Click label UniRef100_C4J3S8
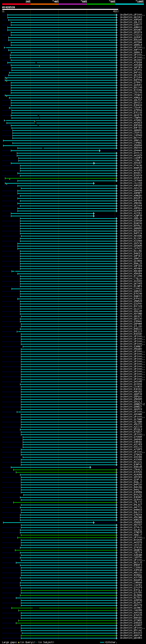 pyautogui.click(x=131, y=183)
